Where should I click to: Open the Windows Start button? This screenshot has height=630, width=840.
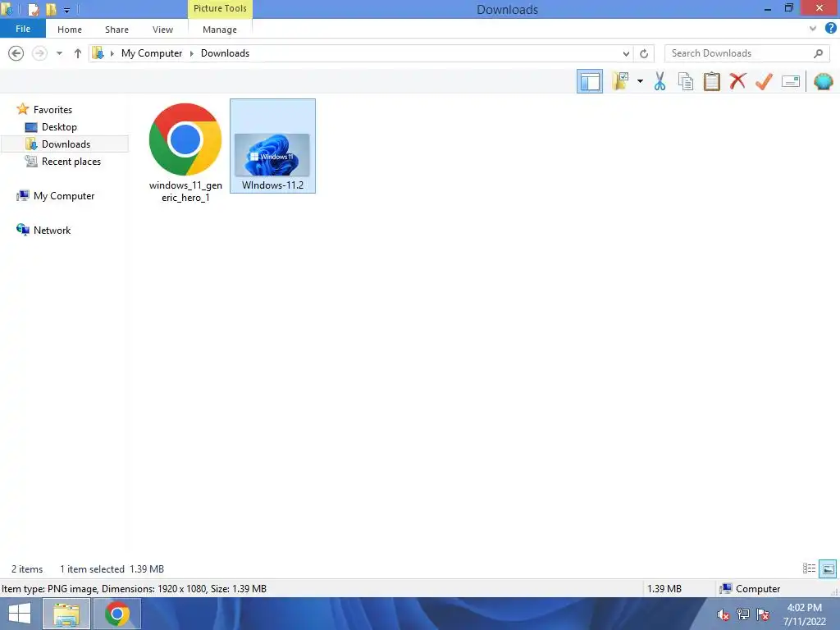20,614
